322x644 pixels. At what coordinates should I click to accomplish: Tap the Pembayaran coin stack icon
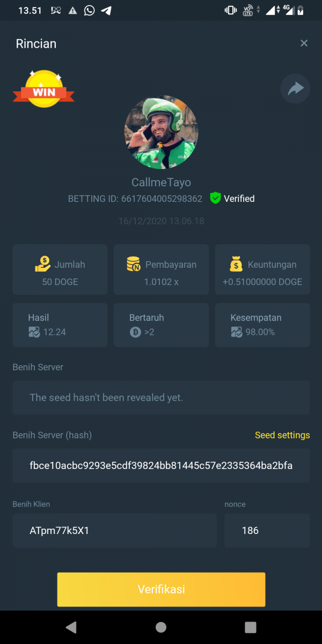click(x=134, y=264)
